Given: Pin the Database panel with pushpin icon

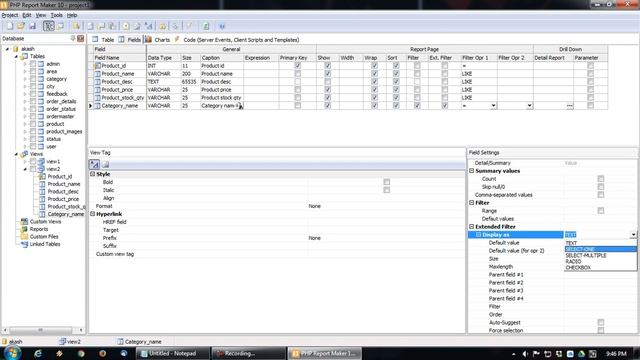Looking at the screenshot, I should coord(73,38).
